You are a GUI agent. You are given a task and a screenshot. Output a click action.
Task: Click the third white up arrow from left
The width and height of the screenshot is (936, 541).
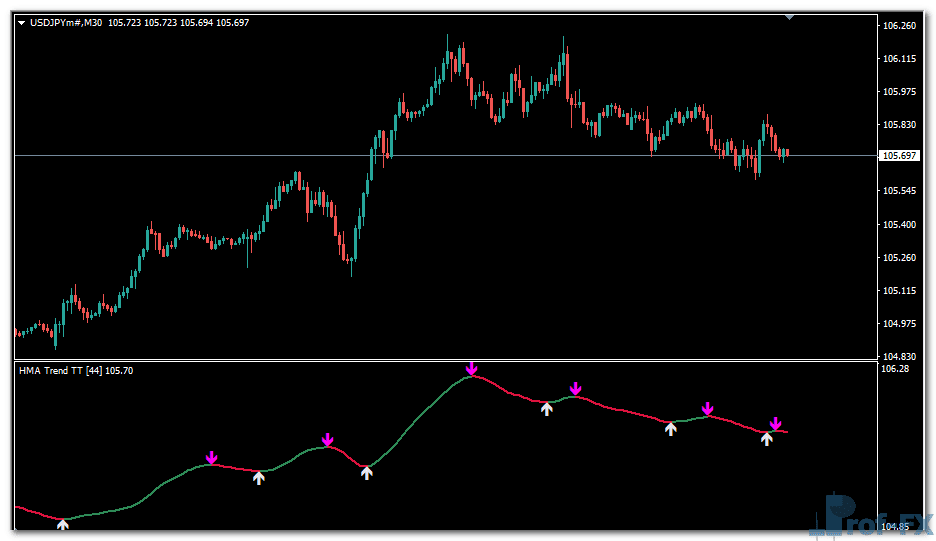[x=367, y=473]
